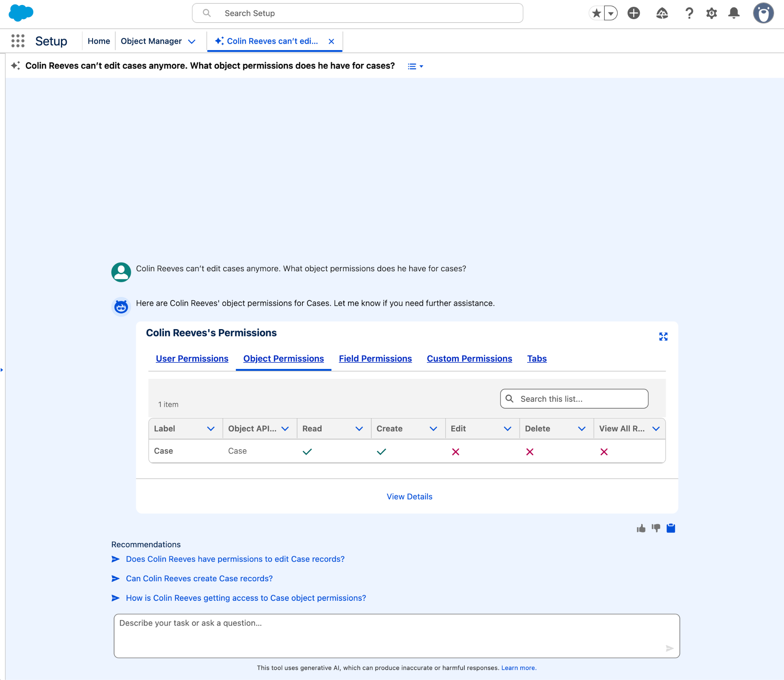Click the '1 item' count text
784x680 pixels.
coord(168,404)
